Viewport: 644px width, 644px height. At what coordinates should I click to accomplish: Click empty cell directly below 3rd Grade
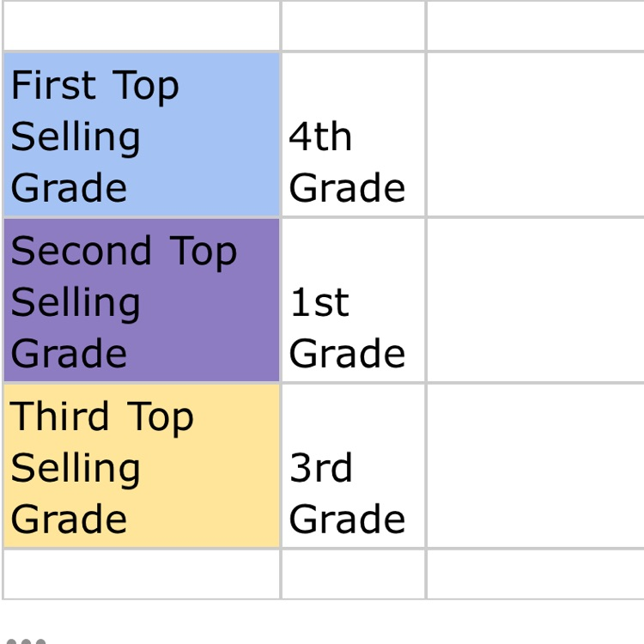pyautogui.click(x=353, y=574)
